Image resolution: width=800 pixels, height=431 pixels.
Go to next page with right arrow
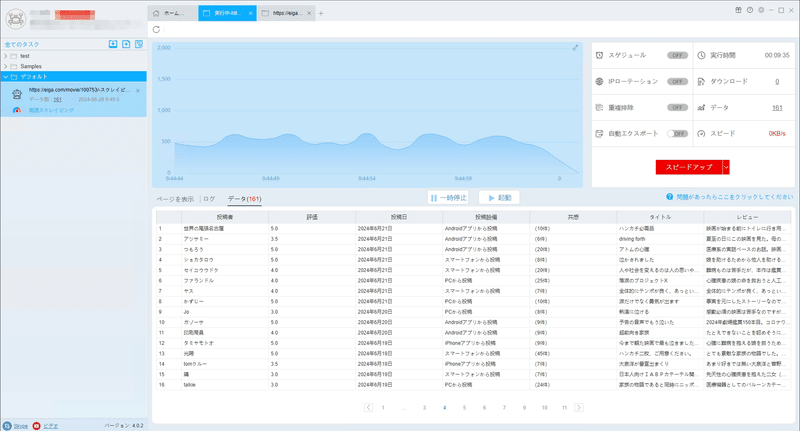pos(579,408)
